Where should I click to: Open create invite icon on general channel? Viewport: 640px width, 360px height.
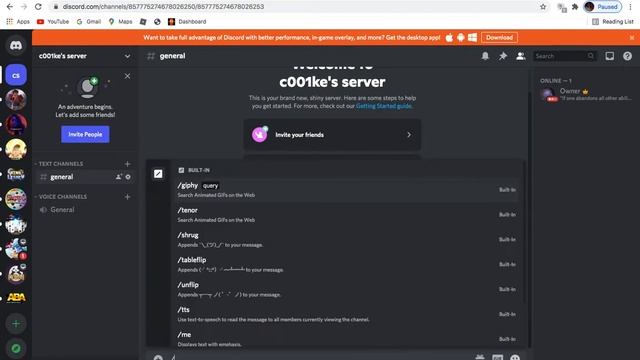click(119, 177)
